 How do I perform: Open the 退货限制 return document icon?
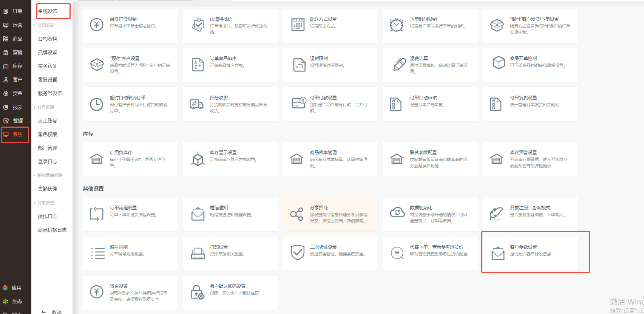tap(299, 65)
